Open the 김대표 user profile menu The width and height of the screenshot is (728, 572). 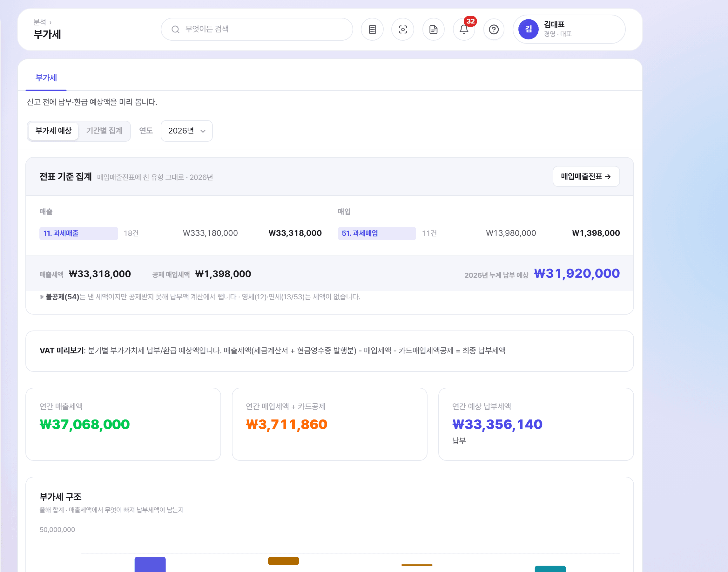coord(569,29)
